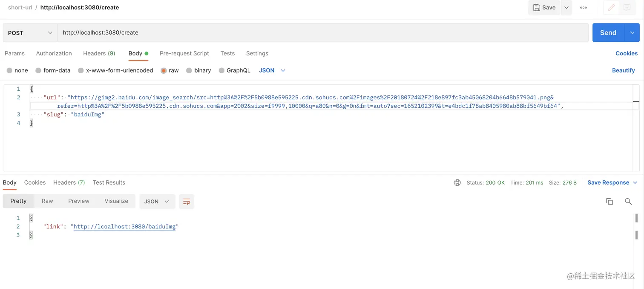The image size is (644, 289).
Task: Click the response pane vertical scrollbar
Action: tap(636, 226)
